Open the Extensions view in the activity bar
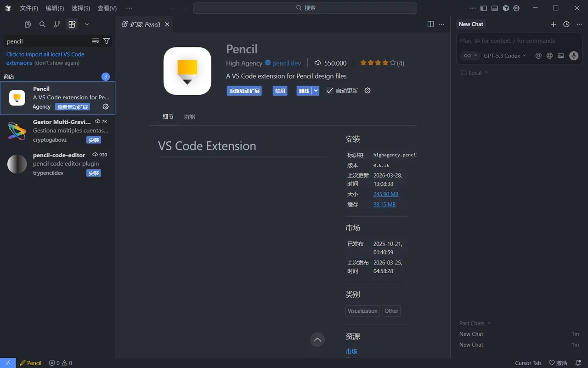The width and height of the screenshot is (588, 368). coord(72,24)
